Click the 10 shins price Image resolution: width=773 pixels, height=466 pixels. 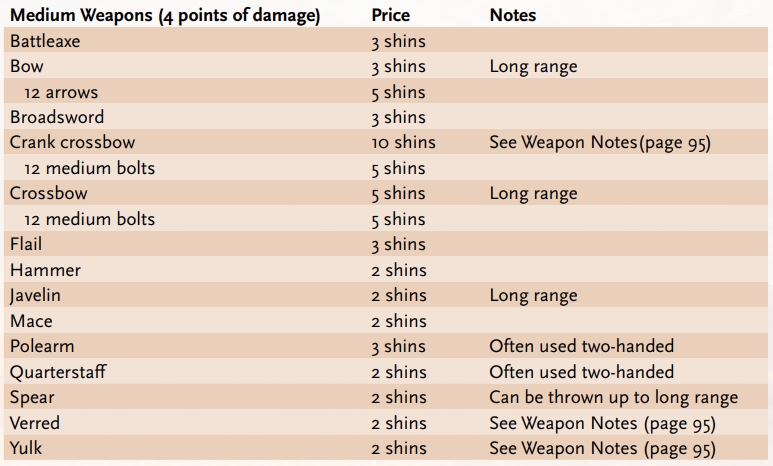point(403,143)
